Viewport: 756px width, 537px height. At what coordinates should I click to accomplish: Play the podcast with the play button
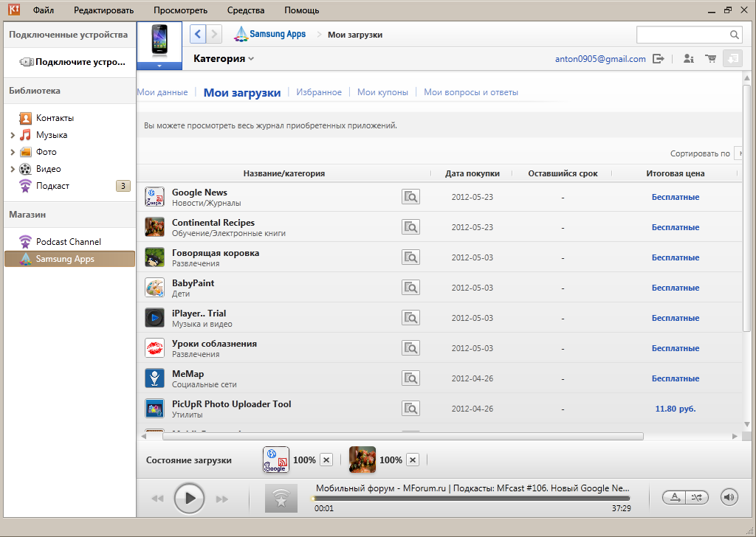coord(189,498)
